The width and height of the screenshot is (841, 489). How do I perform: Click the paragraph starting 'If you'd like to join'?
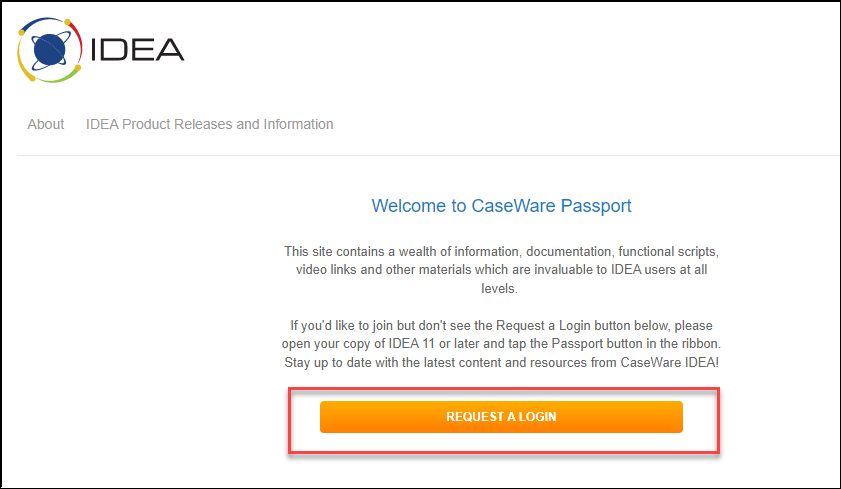[501, 344]
